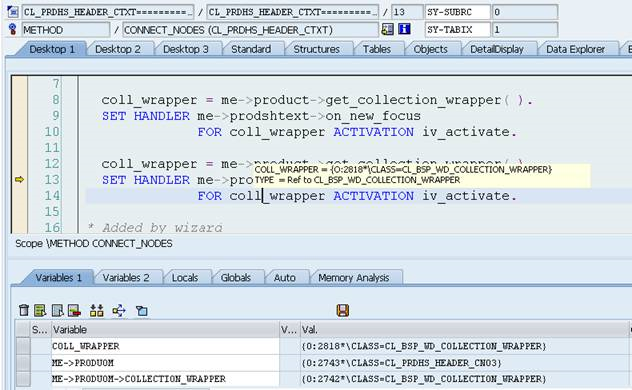The image size is (632, 390).
Task: Select the Locals variables tab
Action: pyautogui.click(x=185, y=278)
